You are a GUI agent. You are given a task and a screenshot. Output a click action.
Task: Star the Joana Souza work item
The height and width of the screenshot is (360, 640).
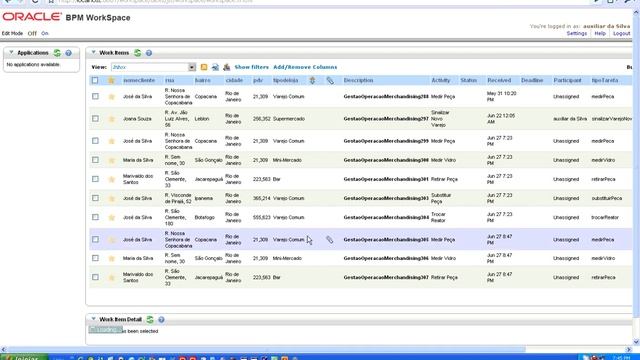point(111,119)
